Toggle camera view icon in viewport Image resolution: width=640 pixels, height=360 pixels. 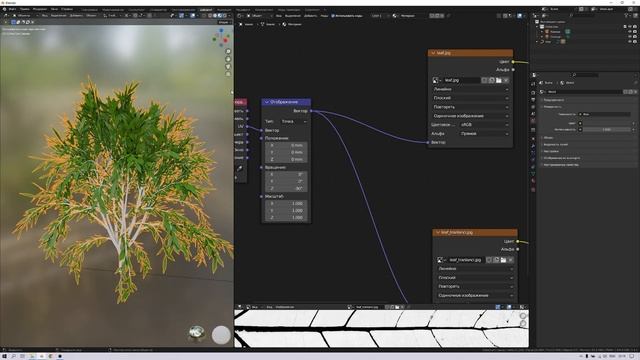coord(228,67)
